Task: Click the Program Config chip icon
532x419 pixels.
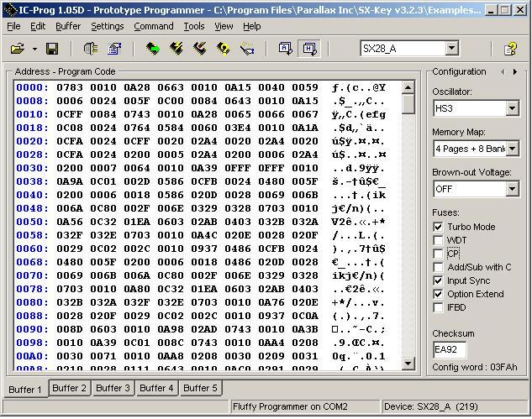Action: pyautogui.click(x=200, y=49)
